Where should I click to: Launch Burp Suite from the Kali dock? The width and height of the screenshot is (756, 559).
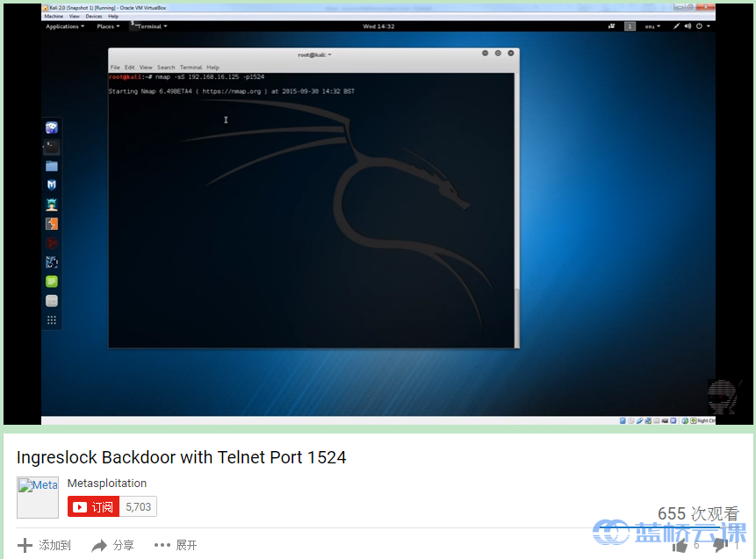[52, 224]
